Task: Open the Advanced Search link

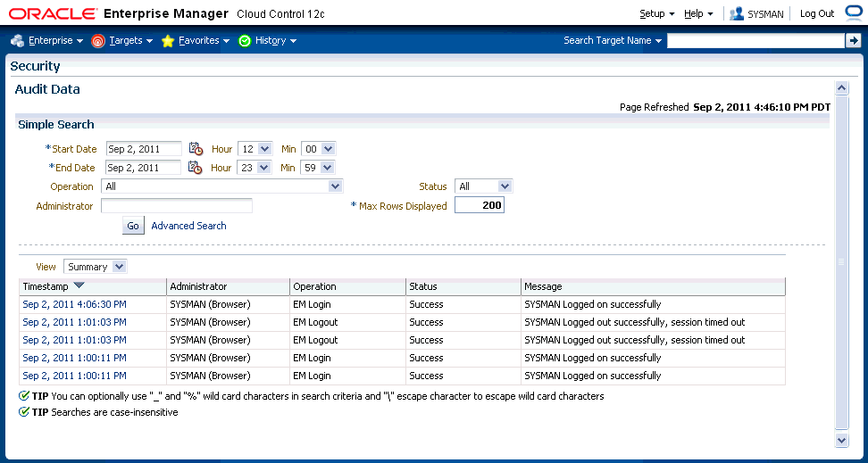Action: 188,226
